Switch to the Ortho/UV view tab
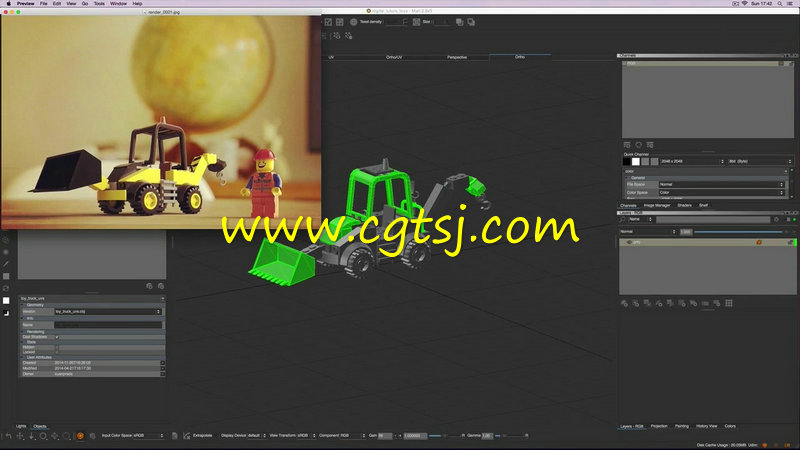The height and width of the screenshot is (450, 800). pyautogui.click(x=394, y=57)
